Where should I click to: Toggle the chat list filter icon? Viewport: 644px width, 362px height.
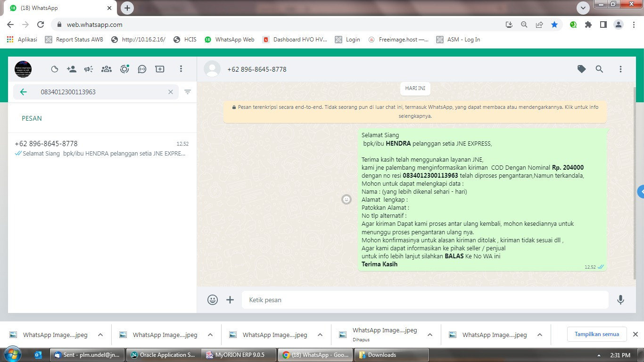[188, 92]
